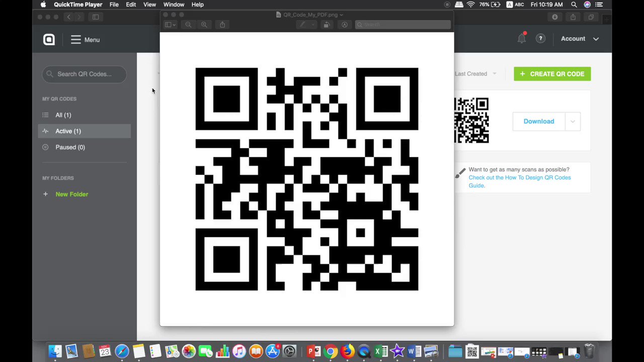Open the Window menu
The height and width of the screenshot is (362, 644).
coord(174,5)
